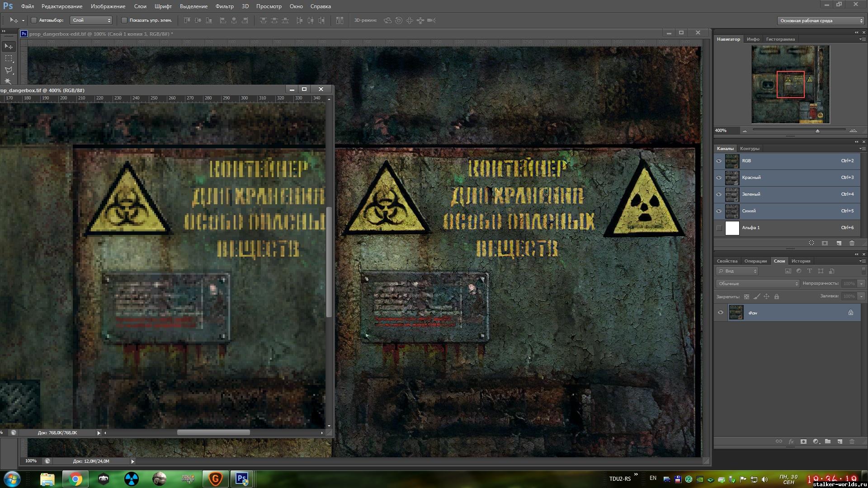The height and width of the screenshot is (488, 868).
Task: Create new layer in Layers panel
Action: coord(840,441)
